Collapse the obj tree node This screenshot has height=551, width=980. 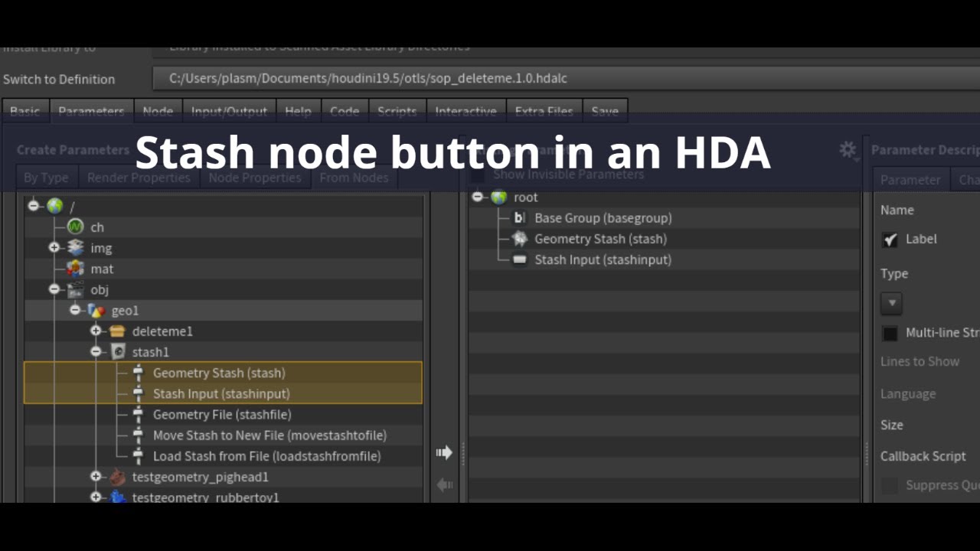pos(54,289)
